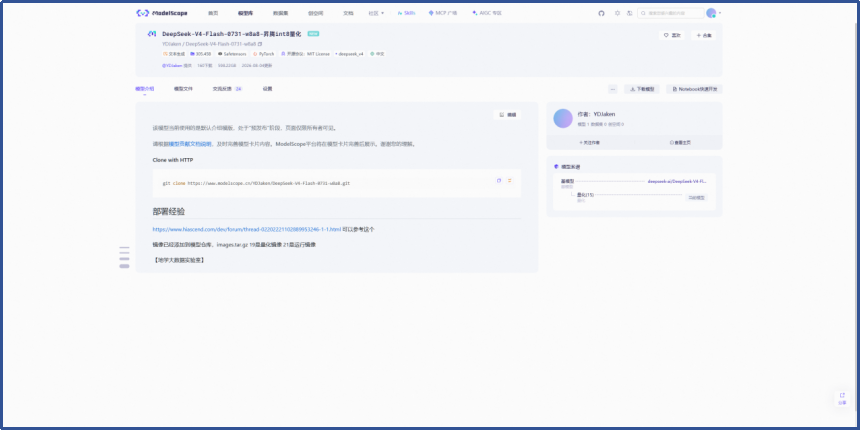The height and width of the screenshot is (430, 861).
Task: Focus the top search input field
Action: [x=670, y=13]
